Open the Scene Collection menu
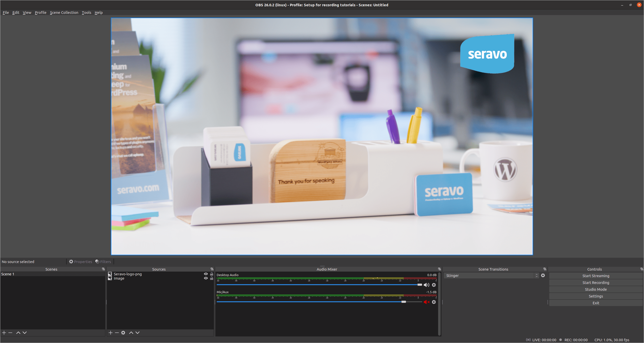The height and width of the screenshot is (343, 644). [x=64, y=12]
